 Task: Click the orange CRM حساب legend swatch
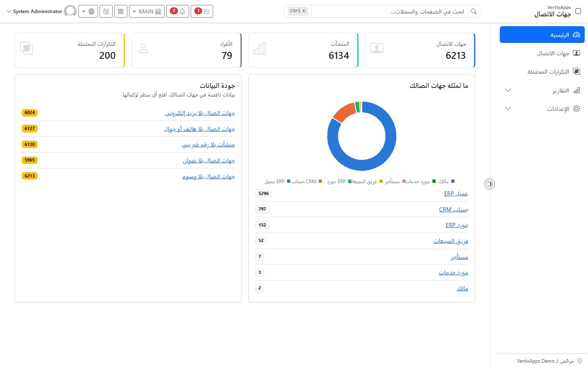pyautogui.click(x=320, y=181)
